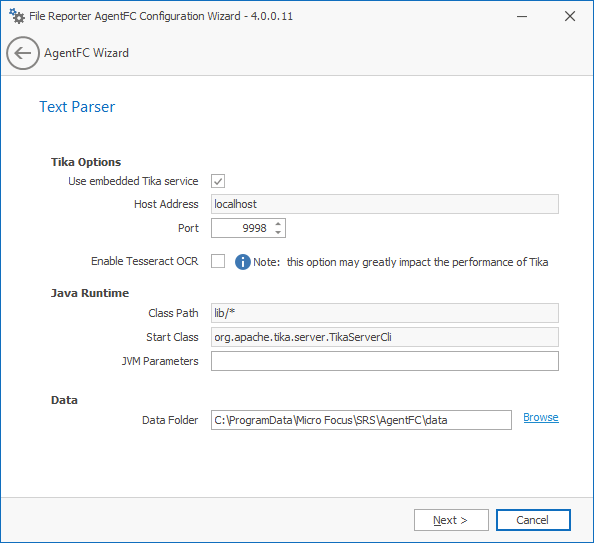Cancel the configuration wizard

click(533, 520)
